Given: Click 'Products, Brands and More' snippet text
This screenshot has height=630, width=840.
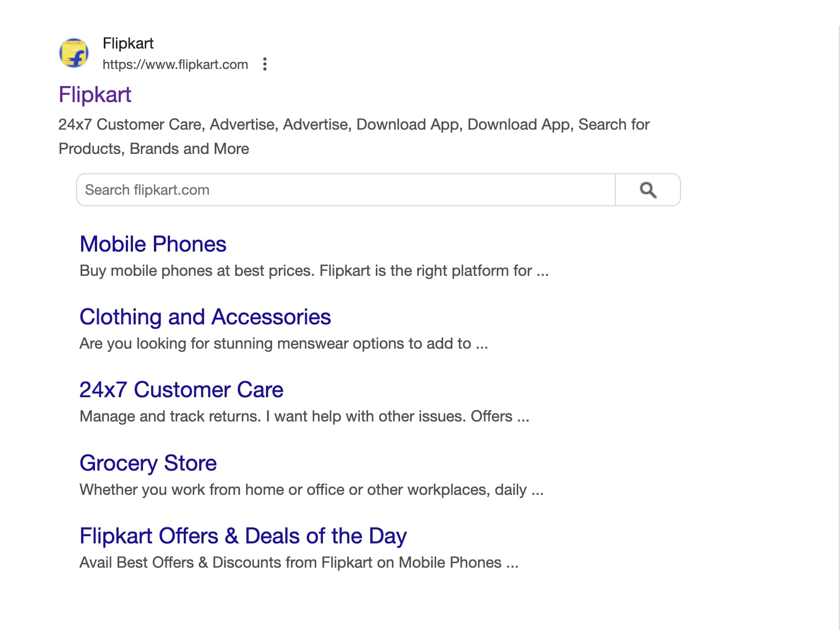Looking at the screenshot, I should pos(153,149).
